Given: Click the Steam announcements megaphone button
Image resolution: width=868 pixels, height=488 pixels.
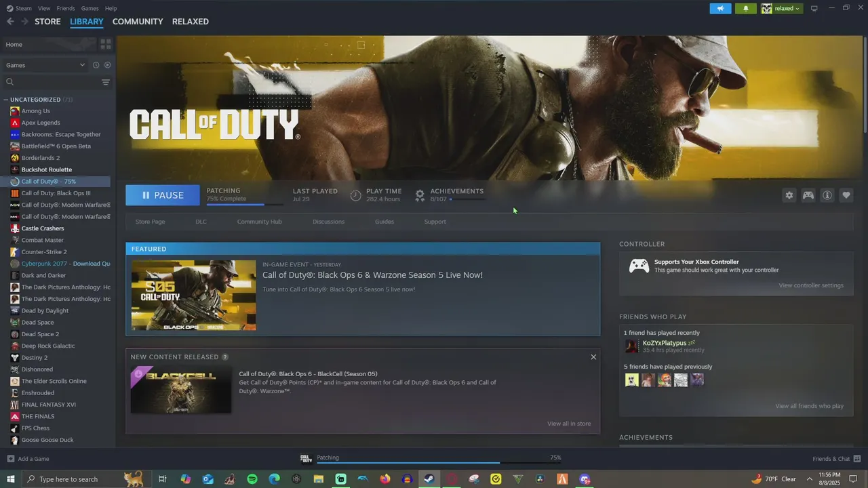Looking at the screenshot, I should click(720, 8).
